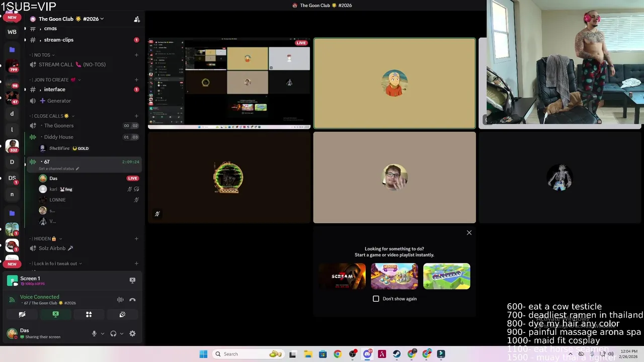Create channel in HIDDEN category
This screenshot has width=644, height=362.
pyautogui.click(x=136, y=239)
